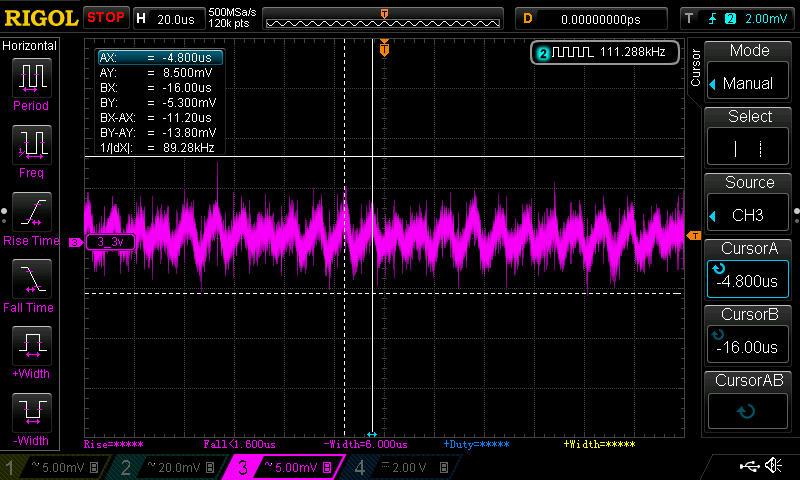Toggle the speaker sound icon
This screenshot has height=480, width=800.
[773, 466]
